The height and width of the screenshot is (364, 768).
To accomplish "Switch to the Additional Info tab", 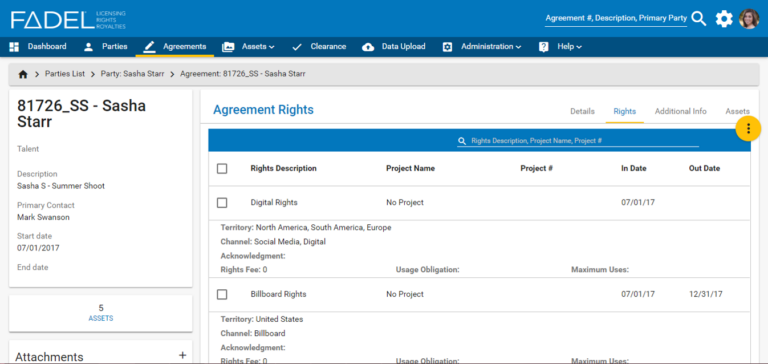I will point(681,111).
